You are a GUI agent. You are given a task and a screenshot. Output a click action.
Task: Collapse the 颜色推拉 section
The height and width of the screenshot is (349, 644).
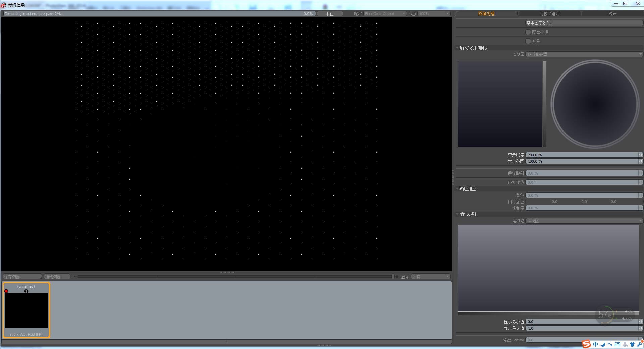pos(457,189)
